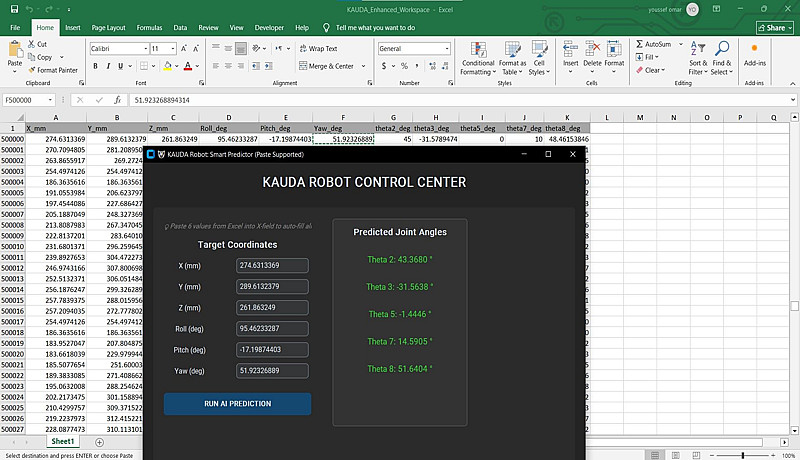Open Cell Styles gallery
The height and width of the screenshot is (460, 800).
(539, 58)
